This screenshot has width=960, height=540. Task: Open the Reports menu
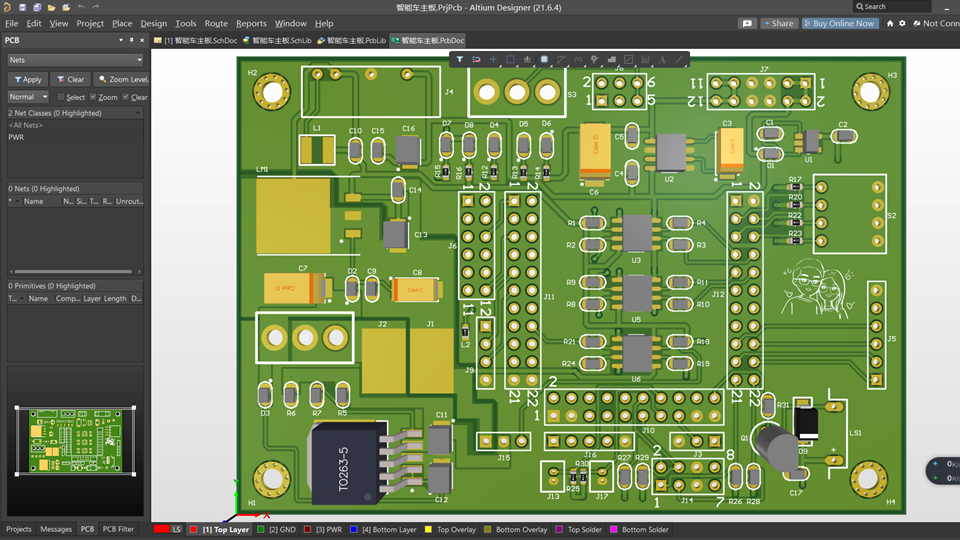point(251,23)
